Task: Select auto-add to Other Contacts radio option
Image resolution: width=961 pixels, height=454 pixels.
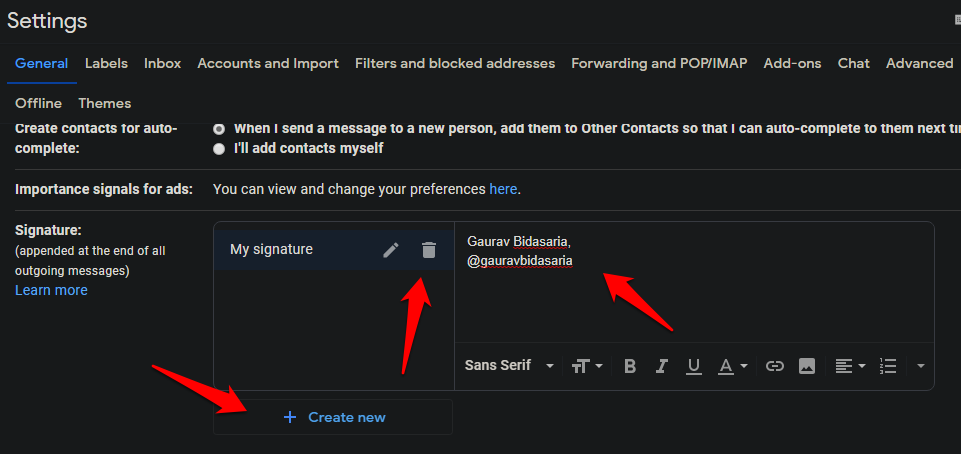Action: pyautogui.click(x=219, y=129)
